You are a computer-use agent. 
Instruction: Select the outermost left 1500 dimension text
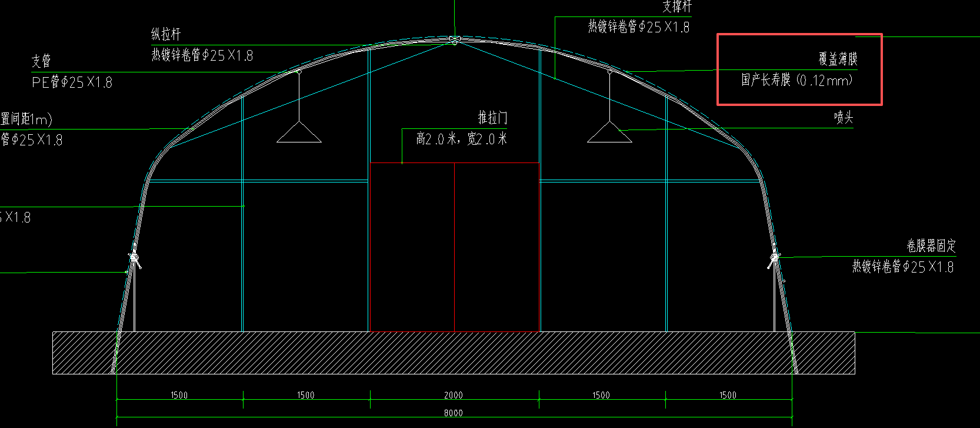(179, 395)
